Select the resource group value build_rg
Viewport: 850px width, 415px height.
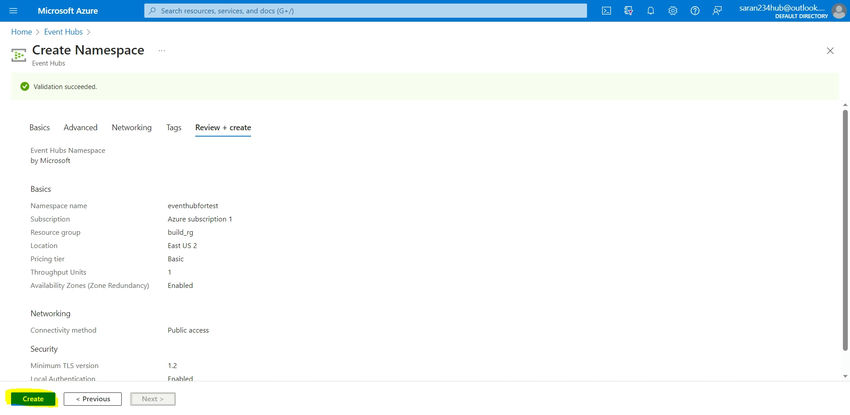(180, 232)
